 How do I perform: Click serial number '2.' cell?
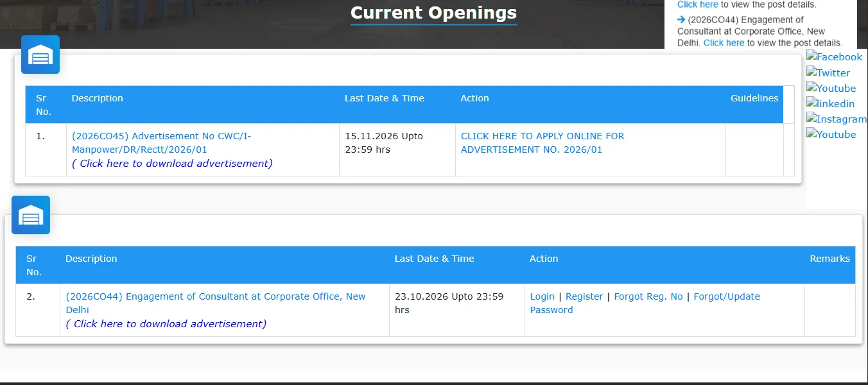(38, 310)
